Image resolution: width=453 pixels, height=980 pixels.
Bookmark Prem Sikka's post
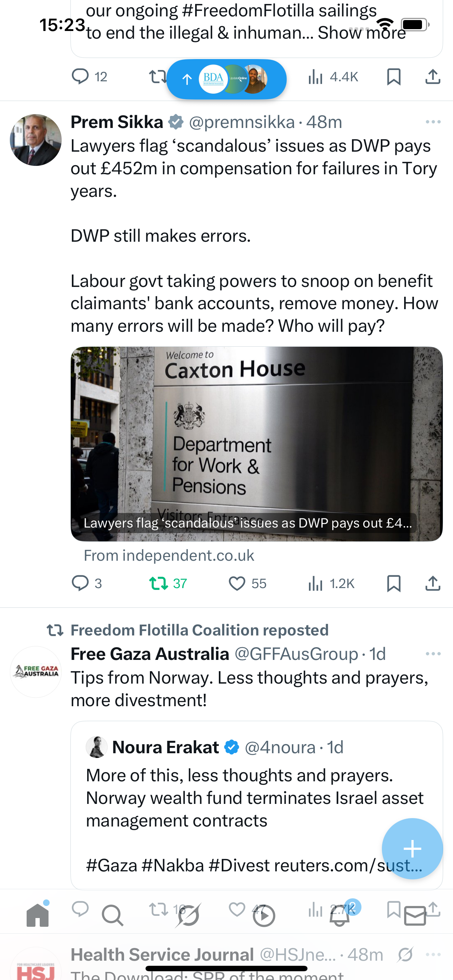[394, 583]
